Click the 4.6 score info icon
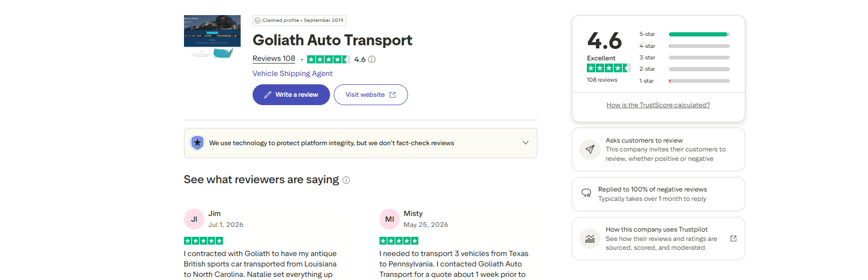Viewport: 868px width, 280px height. [372, 59]
